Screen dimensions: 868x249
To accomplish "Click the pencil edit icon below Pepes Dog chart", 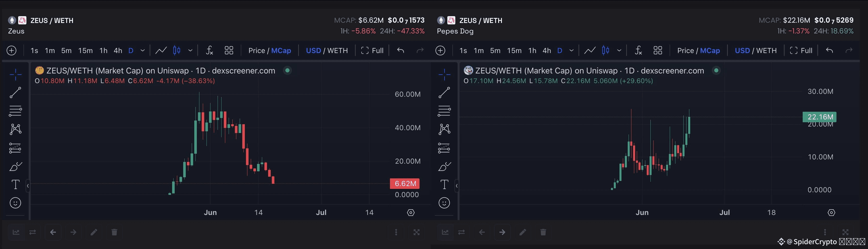I will pyautogui.click(x=523, y=232).
